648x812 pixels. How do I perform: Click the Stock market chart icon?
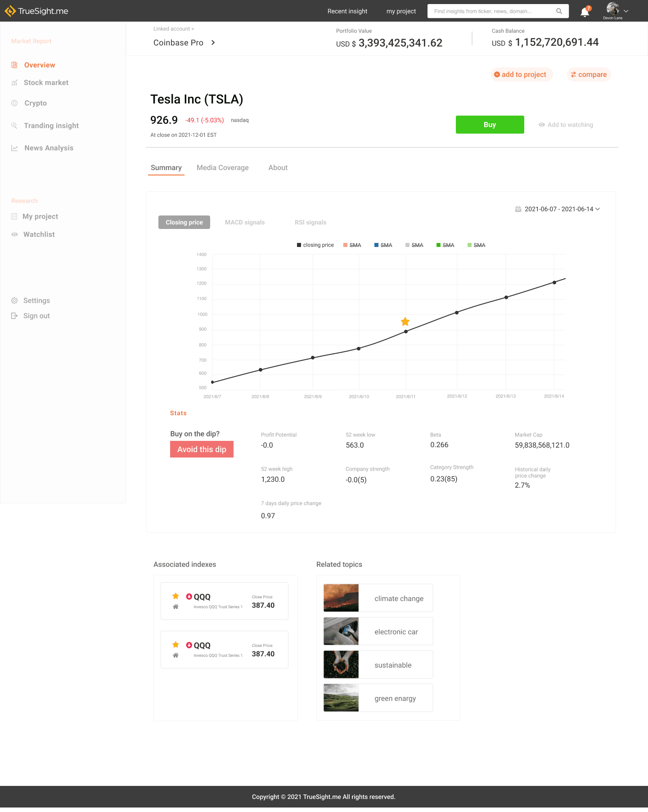(14, 83)
